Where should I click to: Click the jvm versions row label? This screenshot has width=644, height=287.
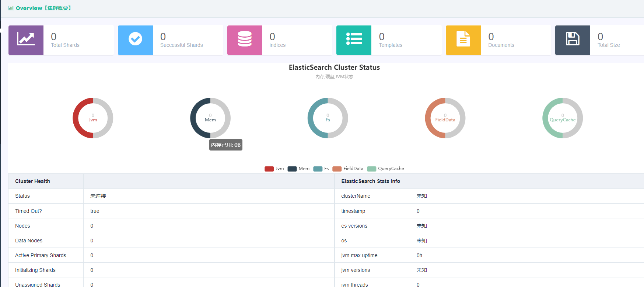tap(356, 270)
